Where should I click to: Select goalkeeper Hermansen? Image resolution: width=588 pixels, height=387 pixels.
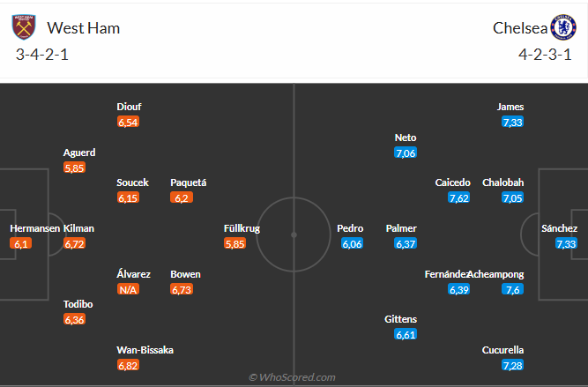point(34,228)
